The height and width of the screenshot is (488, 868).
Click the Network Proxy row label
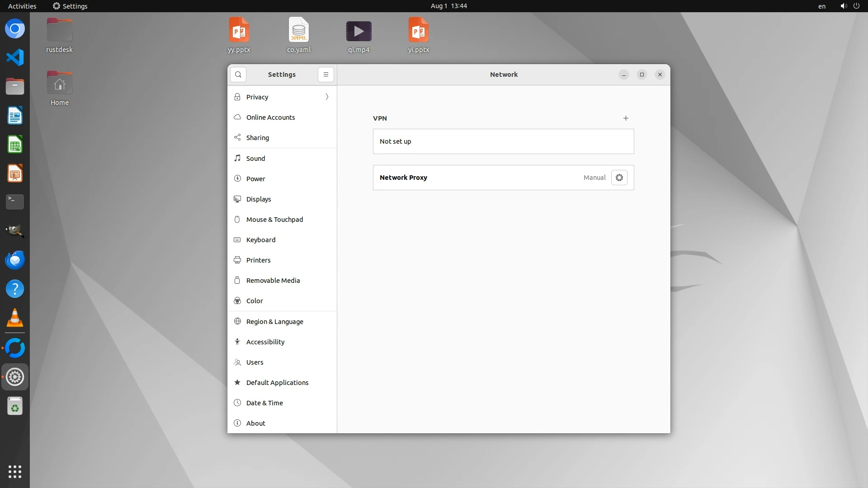pyautogui.click(x=403, y=178)
